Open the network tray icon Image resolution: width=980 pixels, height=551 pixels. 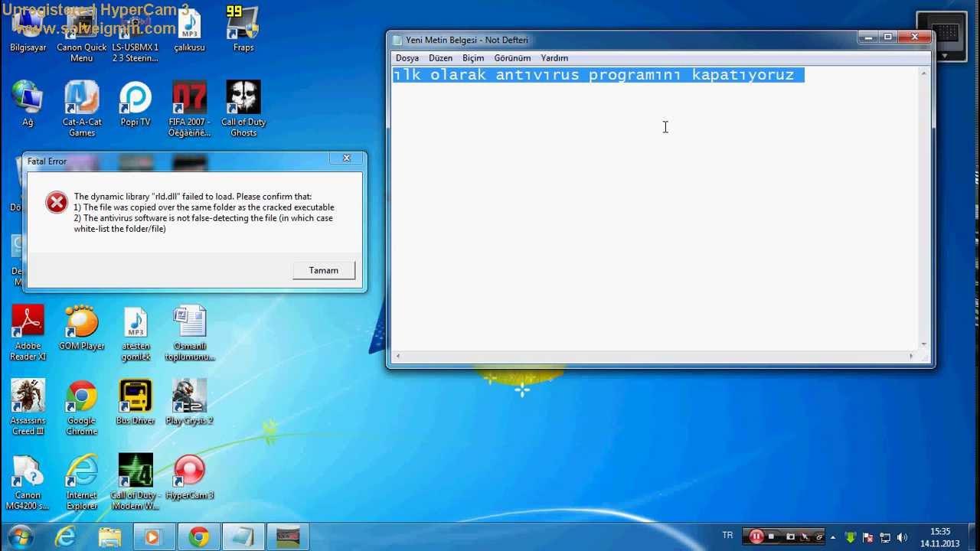[885, 537]
